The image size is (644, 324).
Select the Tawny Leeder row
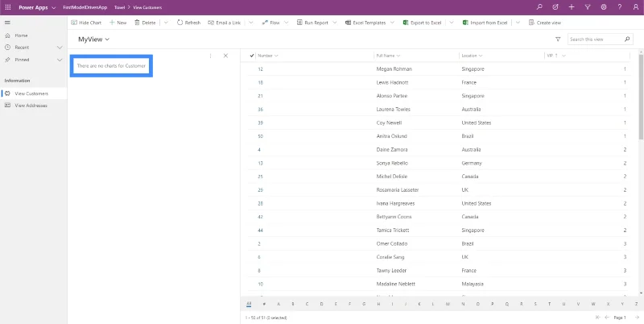point(439,271)
